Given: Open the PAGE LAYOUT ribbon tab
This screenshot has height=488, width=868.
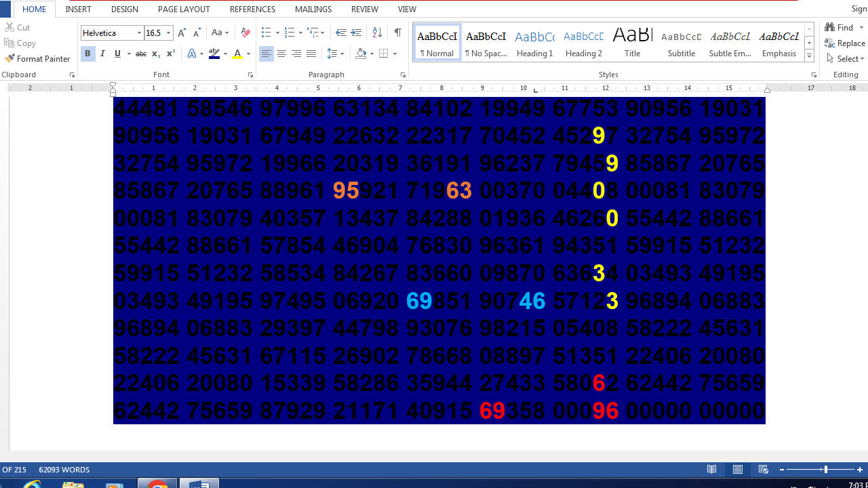Looking at the screenshot, I should 184,9.
